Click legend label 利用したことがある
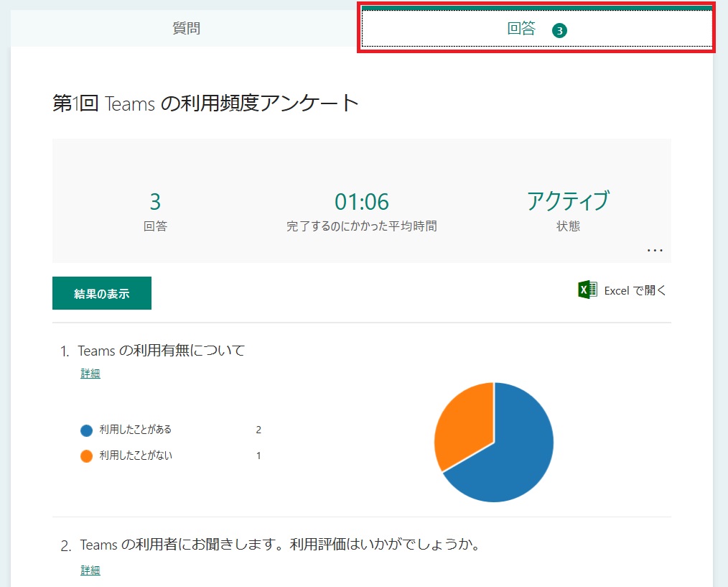 coord(135,430)
